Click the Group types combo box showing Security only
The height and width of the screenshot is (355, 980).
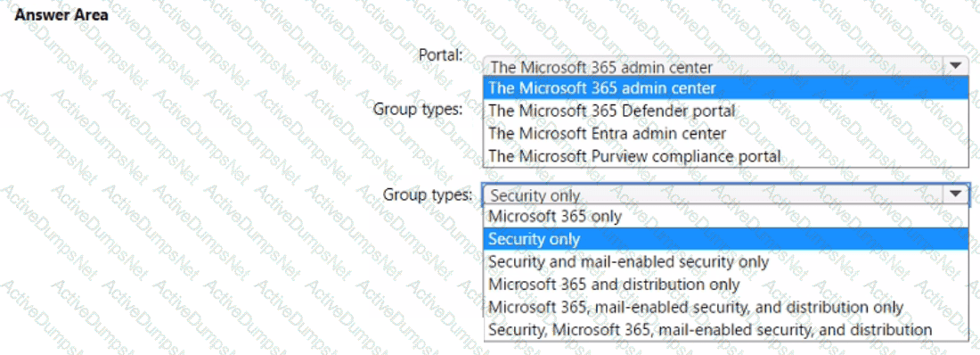[x=725, y=194]
